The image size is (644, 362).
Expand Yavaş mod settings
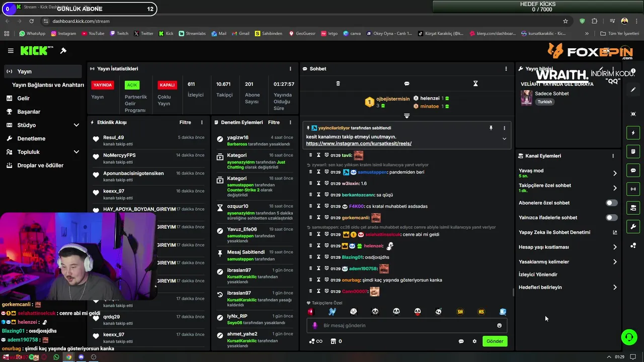click(x=614, y=173)
